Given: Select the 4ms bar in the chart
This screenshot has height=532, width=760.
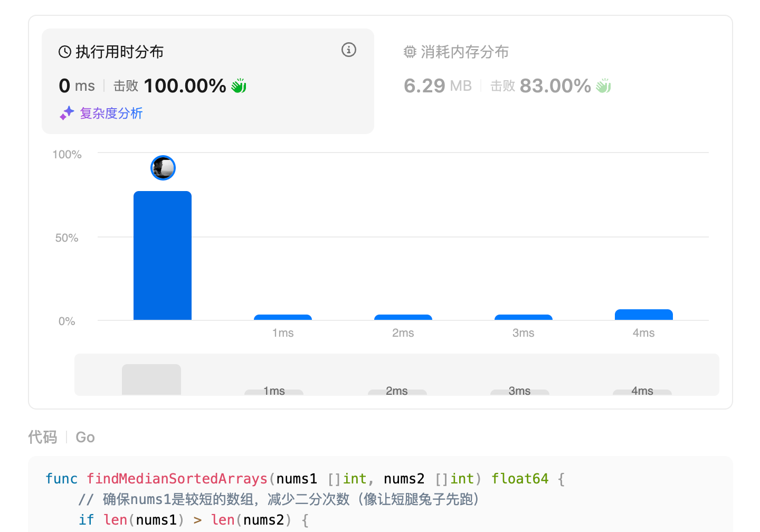Looking at the screenshot, I should (644, 315).
